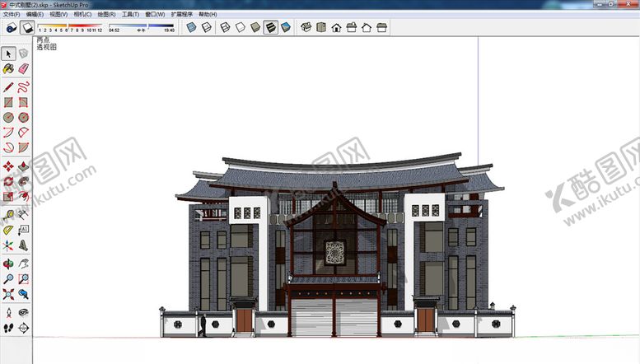Activate the Tape Measure tool
Screen dimensions: 640x364
8,214
